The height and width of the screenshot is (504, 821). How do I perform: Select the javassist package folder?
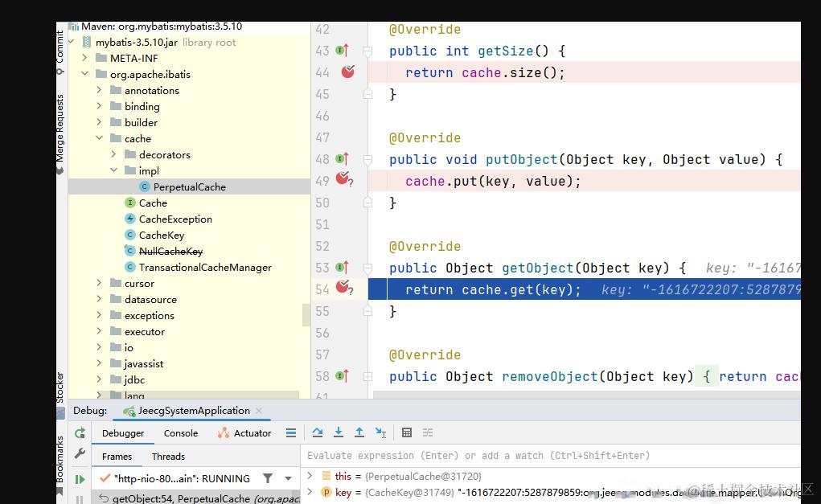point(137,364)
